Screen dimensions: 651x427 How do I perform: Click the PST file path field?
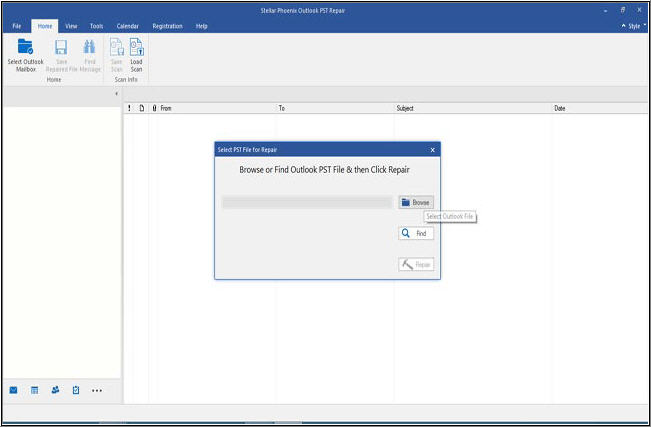(306, 202)
